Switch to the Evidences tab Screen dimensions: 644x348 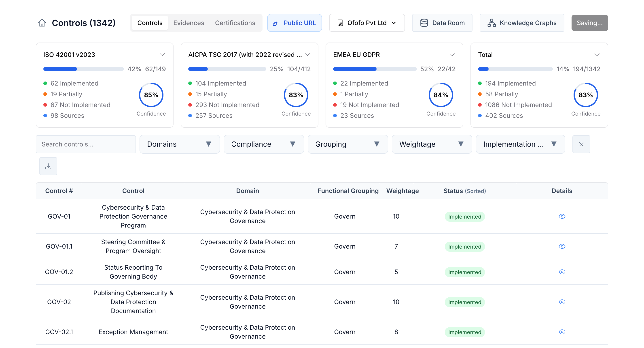(189, 23)
